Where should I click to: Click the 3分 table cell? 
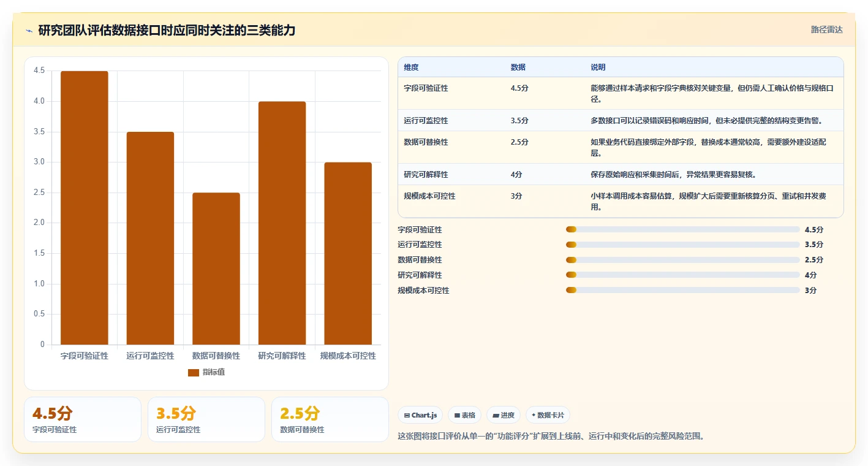pos(516,196)
